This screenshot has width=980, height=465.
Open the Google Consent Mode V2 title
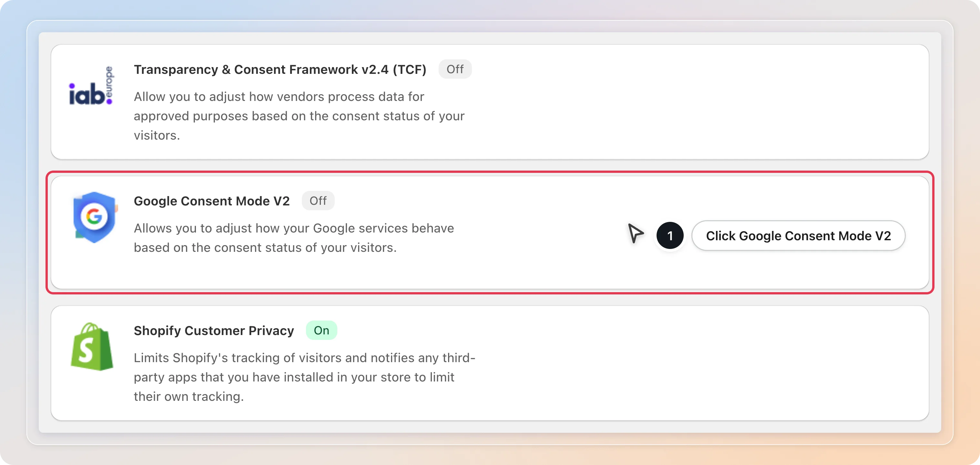[x=212, y=201]
